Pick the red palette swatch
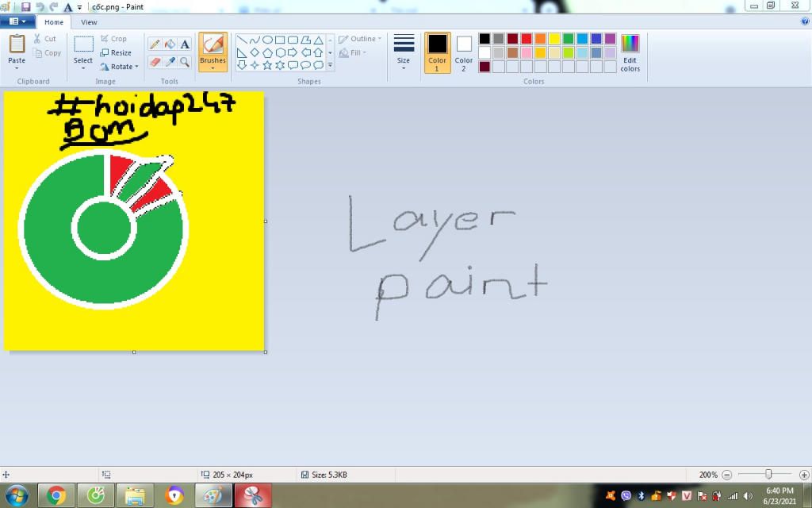 click(527, 39)
